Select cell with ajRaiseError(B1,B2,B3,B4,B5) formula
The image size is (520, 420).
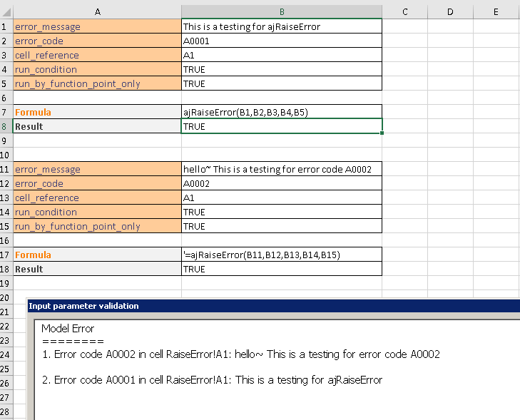click(282, 112)
